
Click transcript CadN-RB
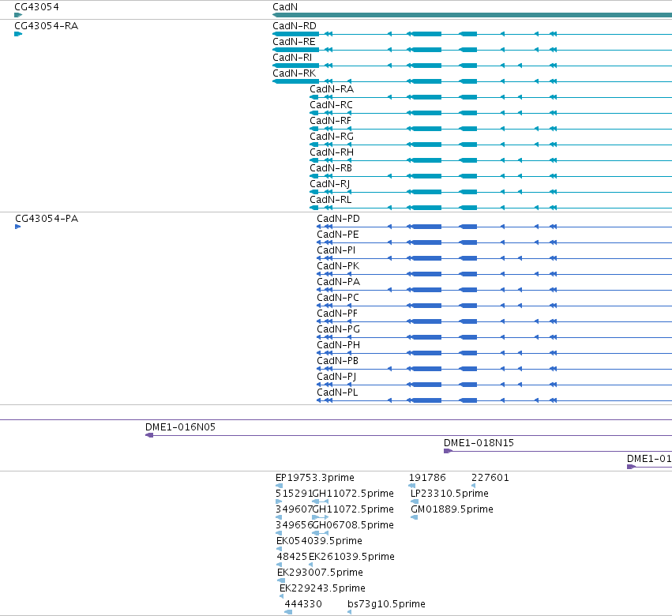click(x=331, y=168)
